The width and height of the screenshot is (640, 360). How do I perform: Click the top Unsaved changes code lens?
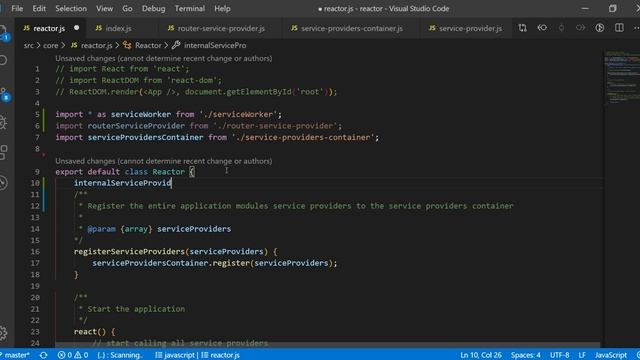tap(164, 58)
